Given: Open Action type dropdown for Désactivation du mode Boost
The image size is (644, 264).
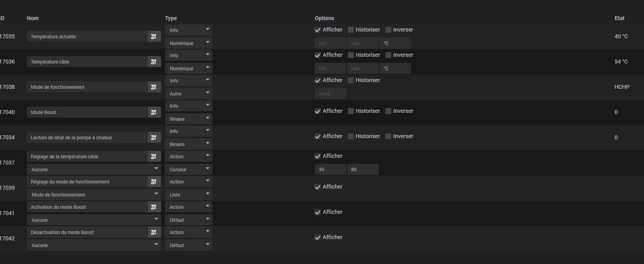Looking at the screenshot, I should (x=188, y=232).
